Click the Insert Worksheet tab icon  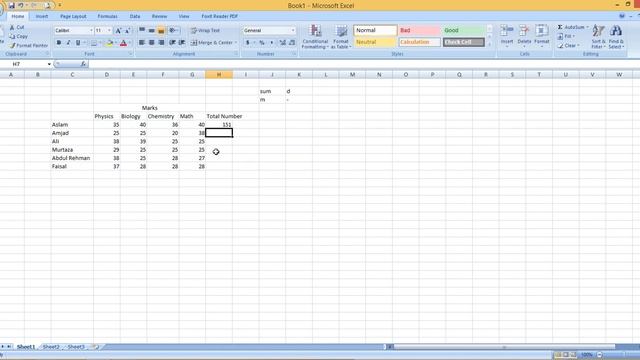click(95, 347)
